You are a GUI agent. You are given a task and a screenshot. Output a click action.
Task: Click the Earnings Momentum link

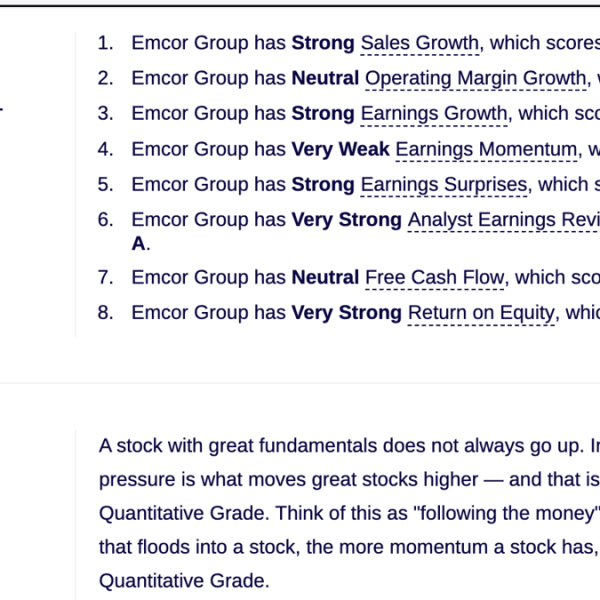tap(486, 150)
